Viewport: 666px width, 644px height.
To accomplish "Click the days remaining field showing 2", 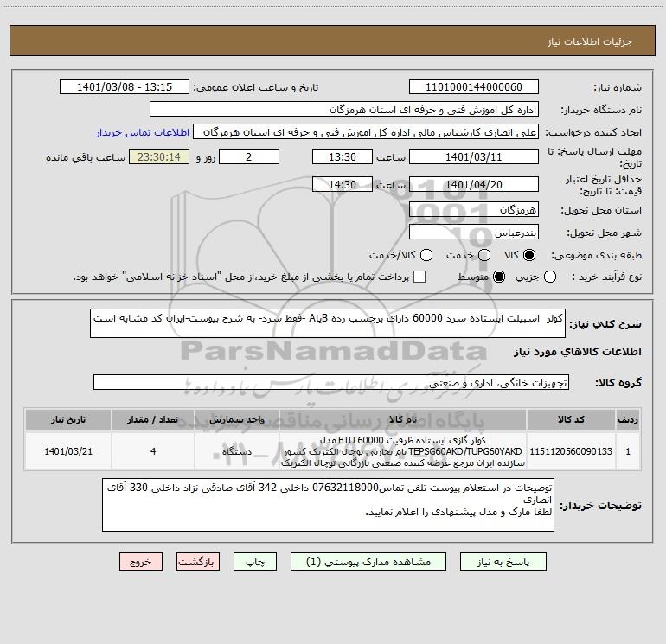I will pos(249,156).
